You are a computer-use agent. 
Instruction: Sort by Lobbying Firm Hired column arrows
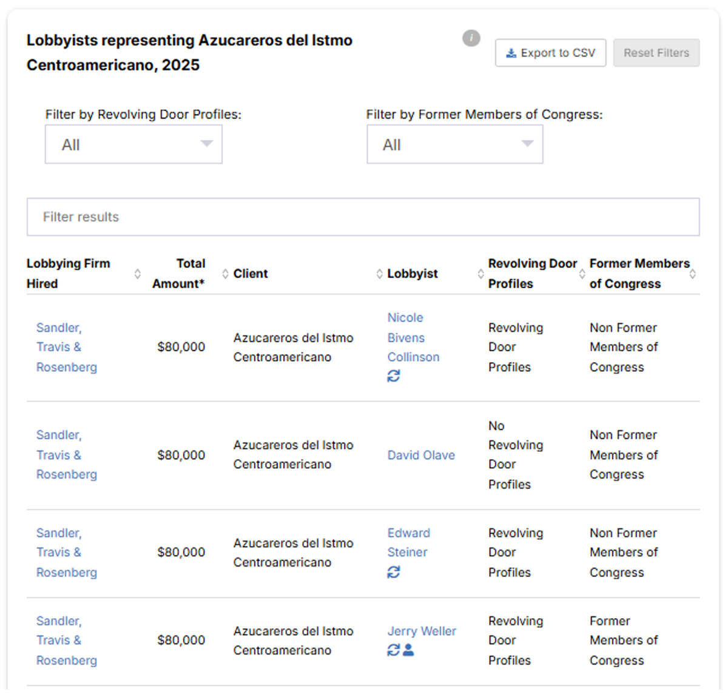pyautogui.click(x=138, y=274)
